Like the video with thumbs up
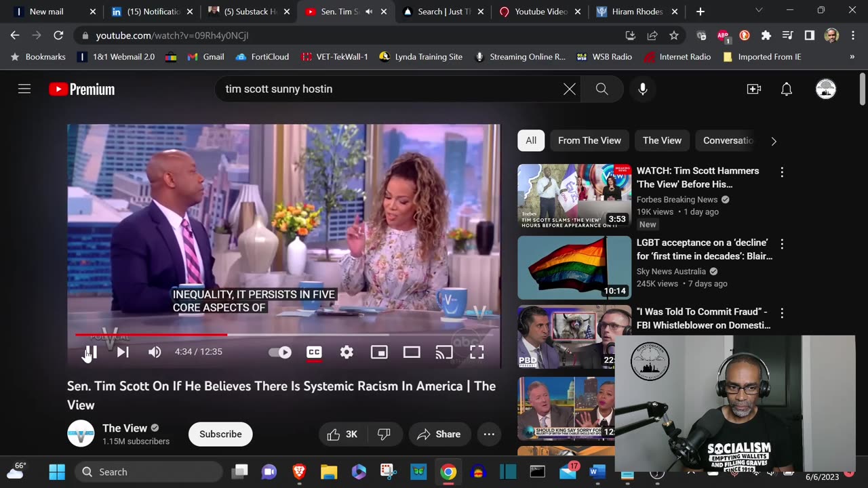 342,434
